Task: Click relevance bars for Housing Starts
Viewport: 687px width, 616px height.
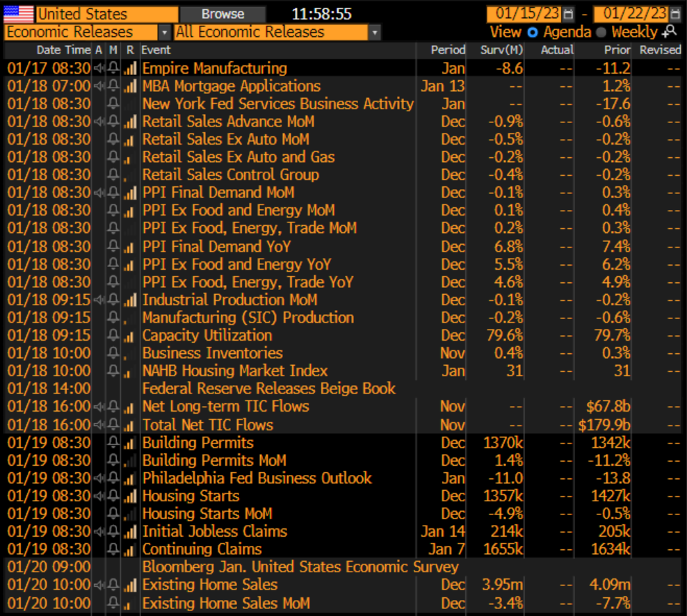Action: tap(130, 496)
